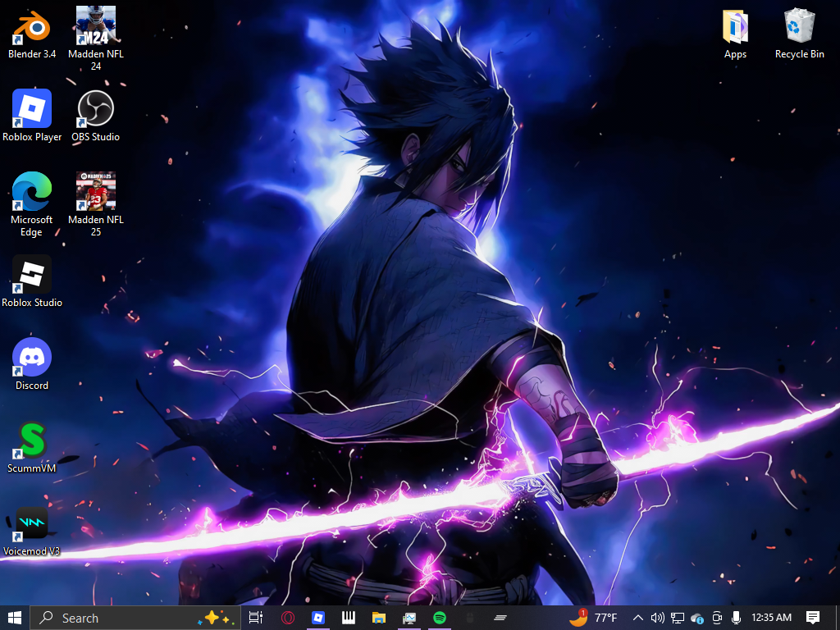
Task: Open the weather widget showing 77°F
Action: coord(593,618)
